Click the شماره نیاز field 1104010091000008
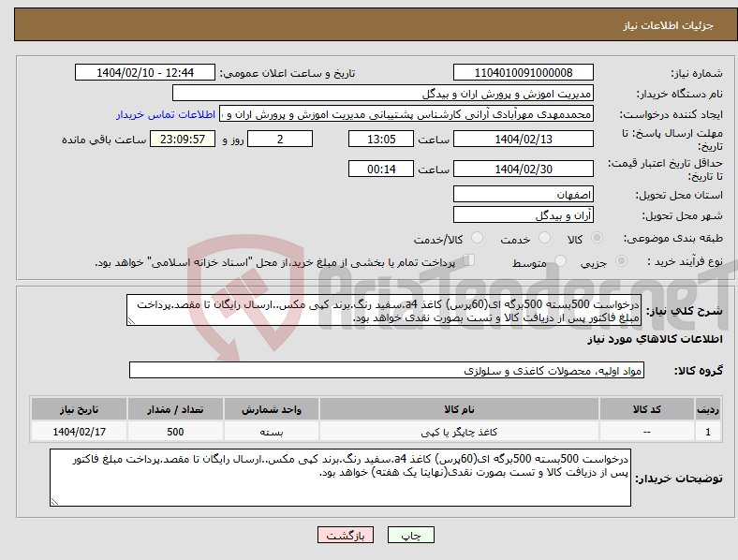Screen dimensions: 738x560 pyautogui.click(x=524, y=72)
